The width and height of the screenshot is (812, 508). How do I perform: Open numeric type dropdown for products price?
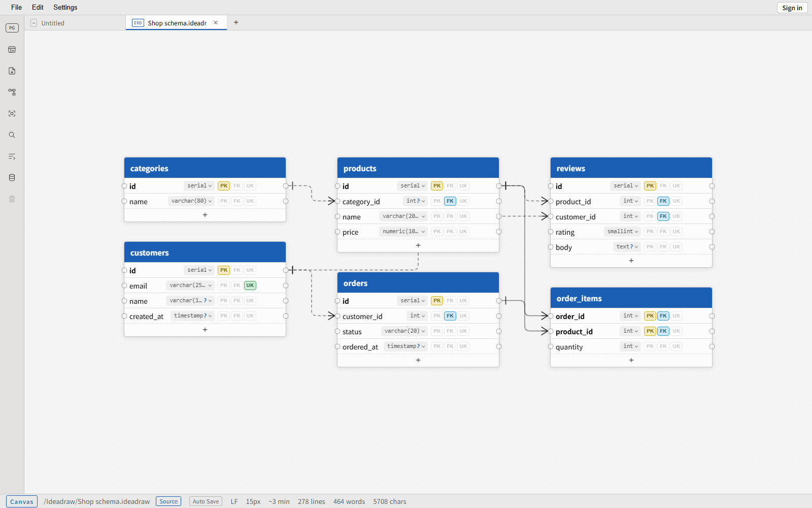coord(404,232)
